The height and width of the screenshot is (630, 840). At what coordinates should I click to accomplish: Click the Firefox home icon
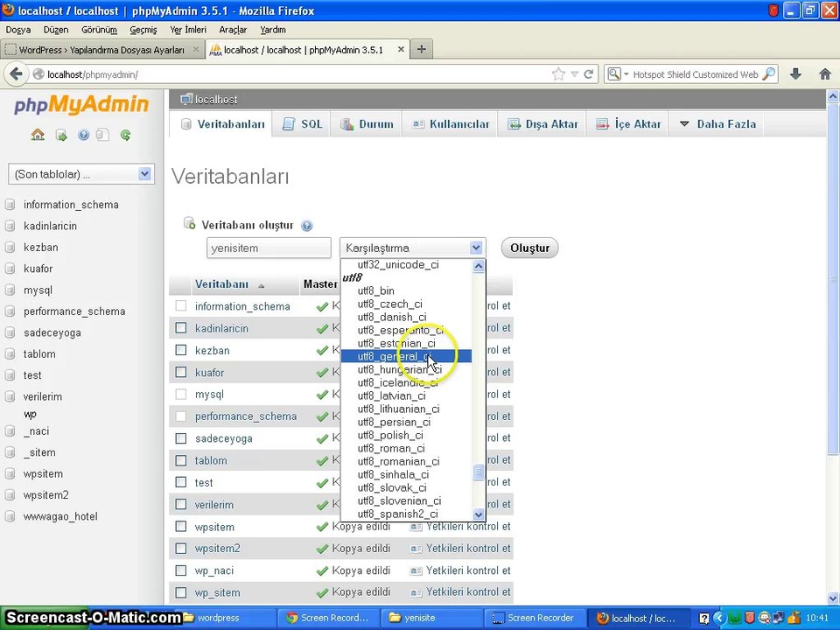pyautogui.click(x=825, y=73)
